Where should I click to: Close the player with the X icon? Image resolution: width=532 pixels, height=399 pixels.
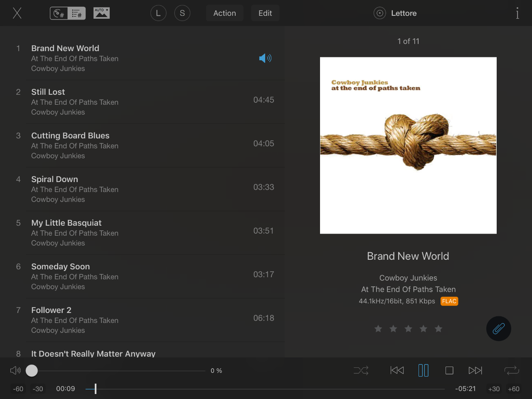pyautogui.click(x=17, y=13)
